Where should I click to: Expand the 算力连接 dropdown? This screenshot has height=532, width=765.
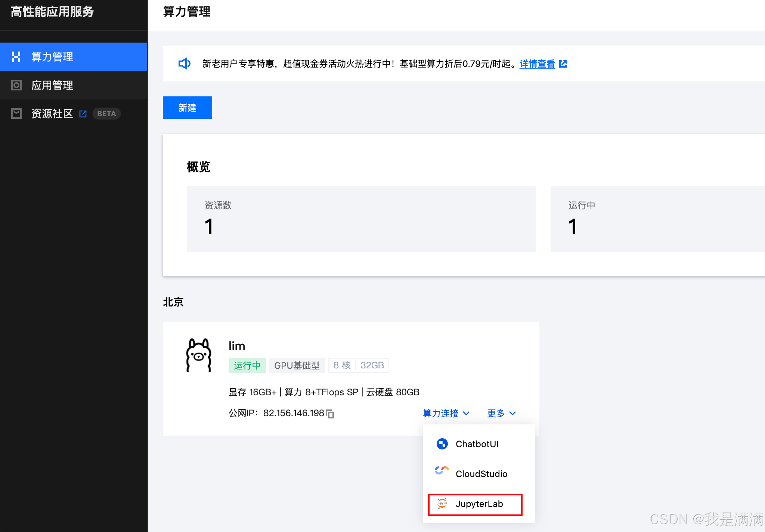click(441, 413)
